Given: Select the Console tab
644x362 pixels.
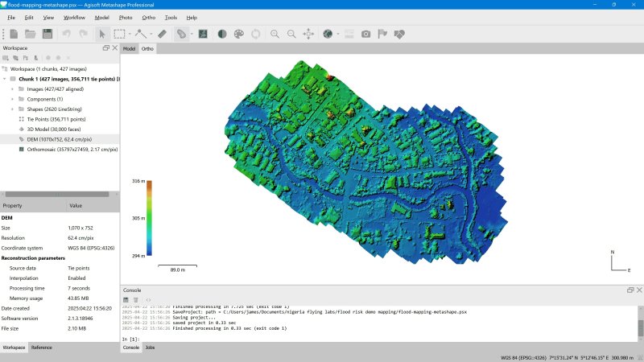Looking at the screenshot, I should point(131,348).
